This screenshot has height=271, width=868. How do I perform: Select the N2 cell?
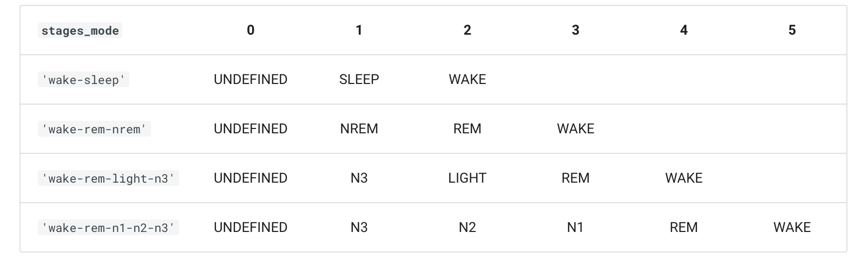coord(467,228)
